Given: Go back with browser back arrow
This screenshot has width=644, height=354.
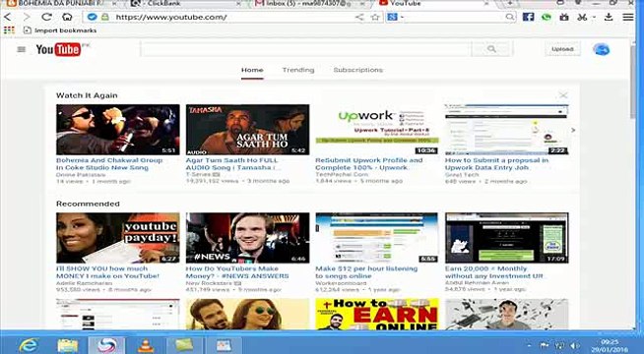Looking at the screenshot, I should [x=8, y=17].
